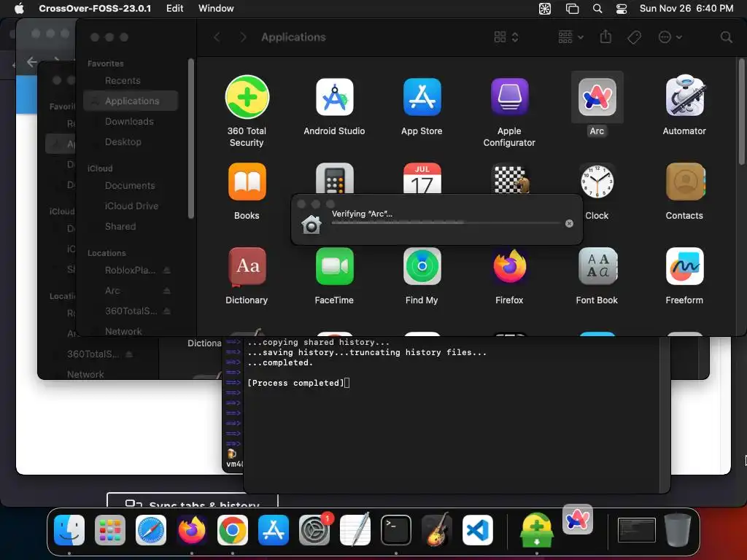747x560 pixels.
Task: Select the FaceTime app icon
Action: (x=334, y=267)
